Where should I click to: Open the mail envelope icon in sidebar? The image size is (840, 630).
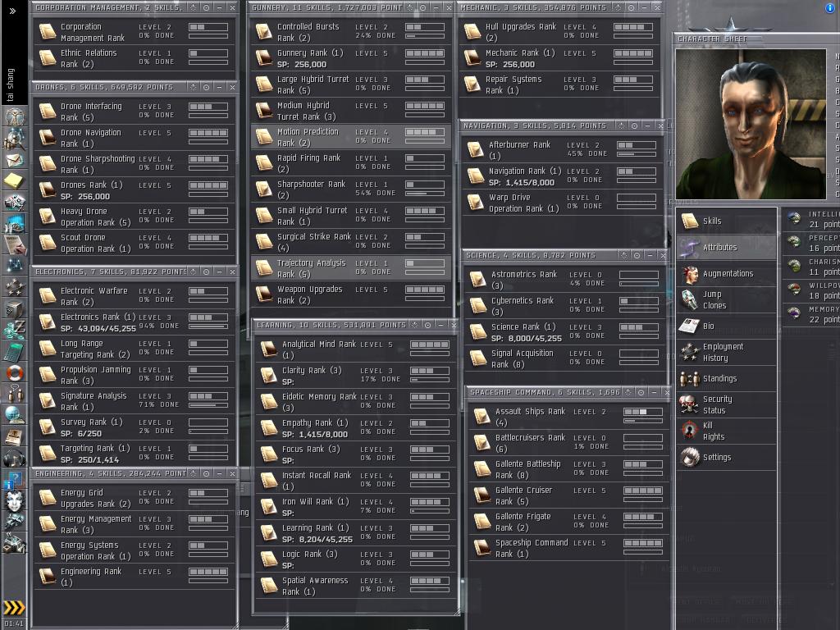point(15,160)
